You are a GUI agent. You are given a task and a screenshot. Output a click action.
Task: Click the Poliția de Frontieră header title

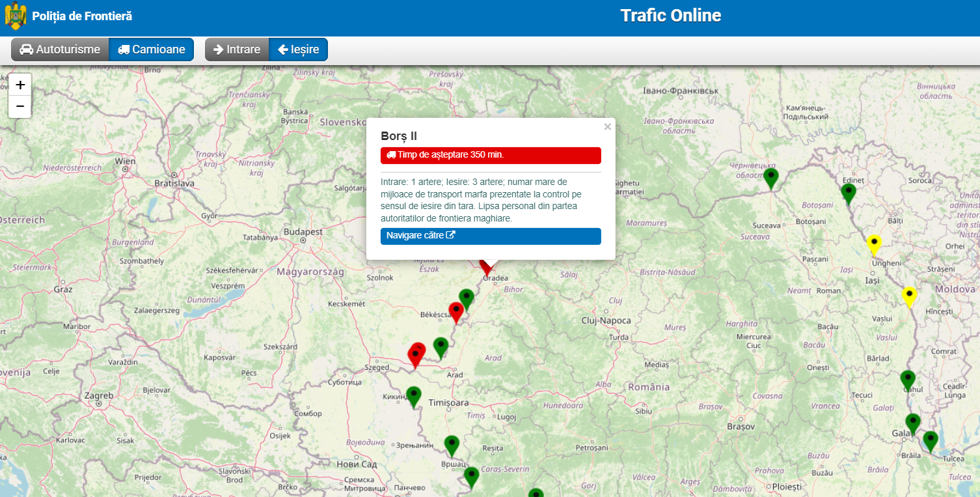click(x=82, y=16)
